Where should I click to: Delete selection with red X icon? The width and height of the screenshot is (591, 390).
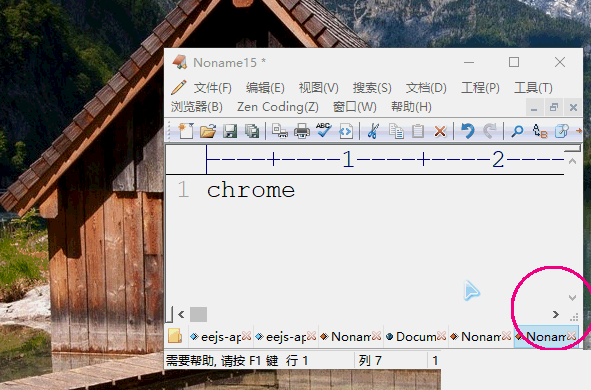coord(440,131)
